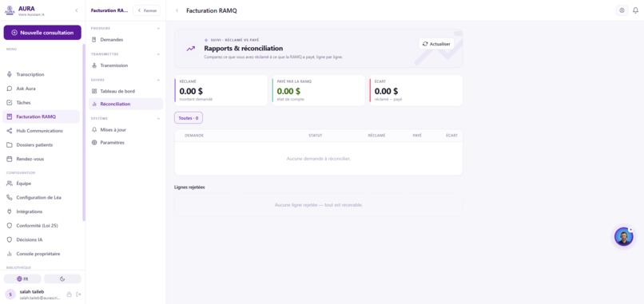
Task: Click the PAYÉ PAR LA RAMQ amount card
Action: click(318, 90)
